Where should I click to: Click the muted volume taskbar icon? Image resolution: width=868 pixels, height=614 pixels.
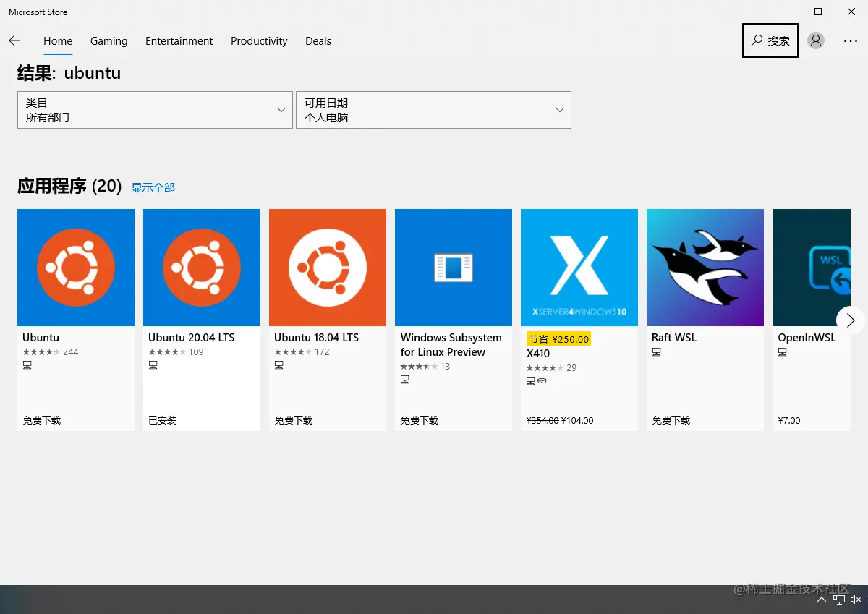pos(856,600)
